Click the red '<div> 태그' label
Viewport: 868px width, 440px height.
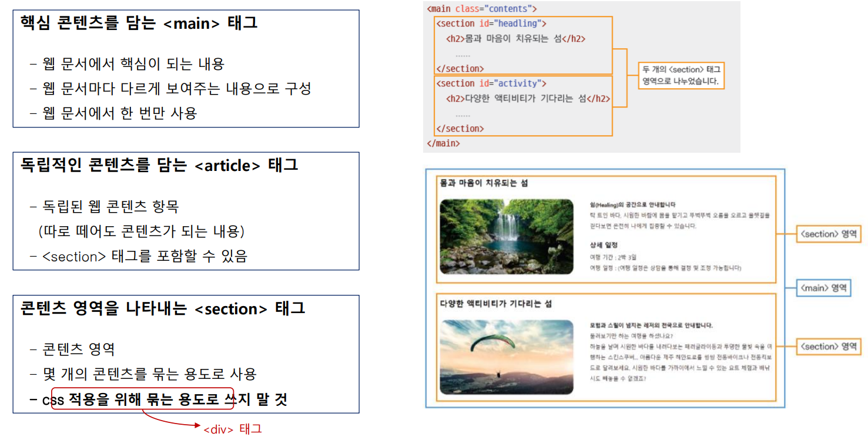[x=233, y=429]
